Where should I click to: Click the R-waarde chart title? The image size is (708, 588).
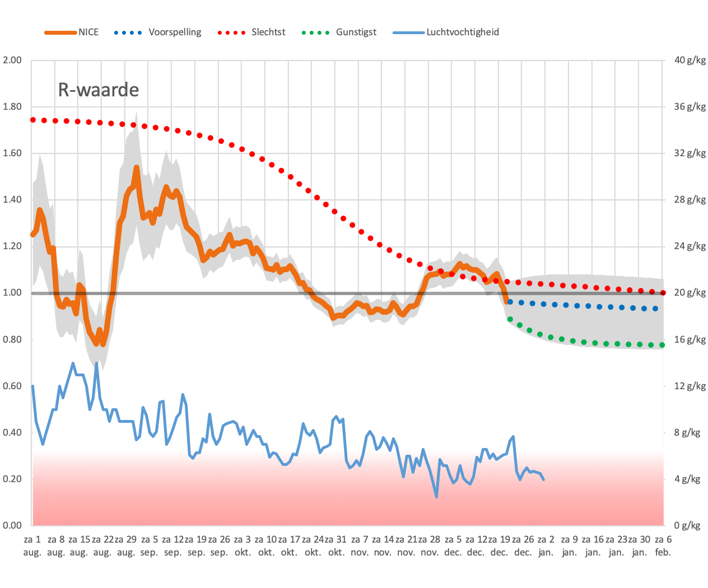[x=99, y=90]
